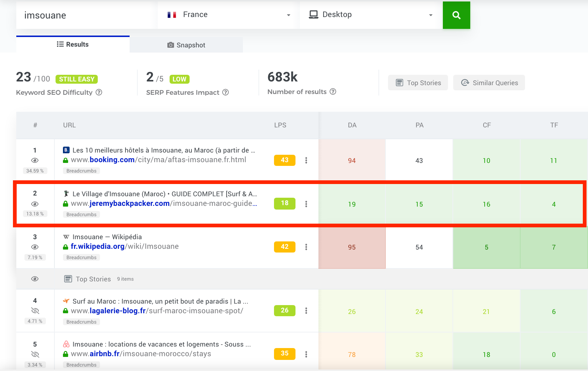Switch to the Snapshot tab
This screenshot has height=371, width=588.
(186, 45)
